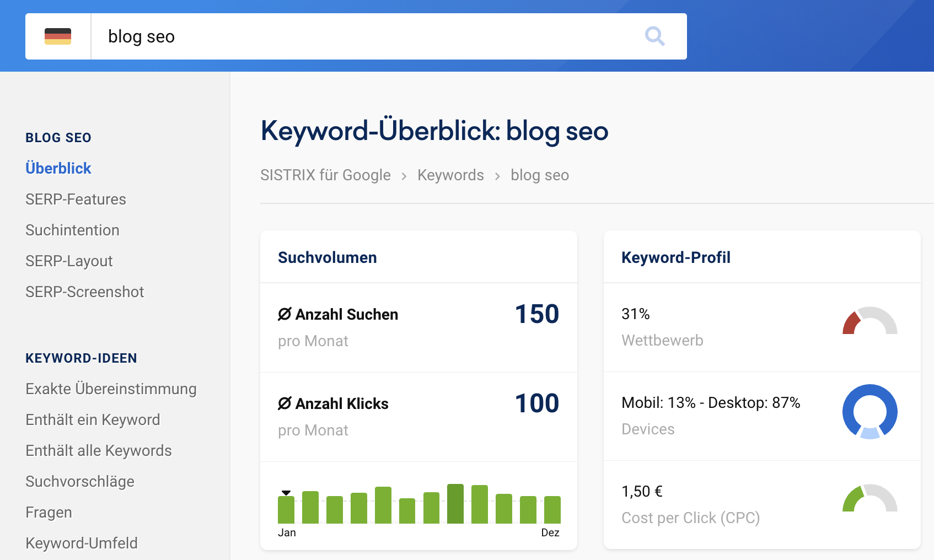Click the '1,50 €' CPC value

[642, 492]
